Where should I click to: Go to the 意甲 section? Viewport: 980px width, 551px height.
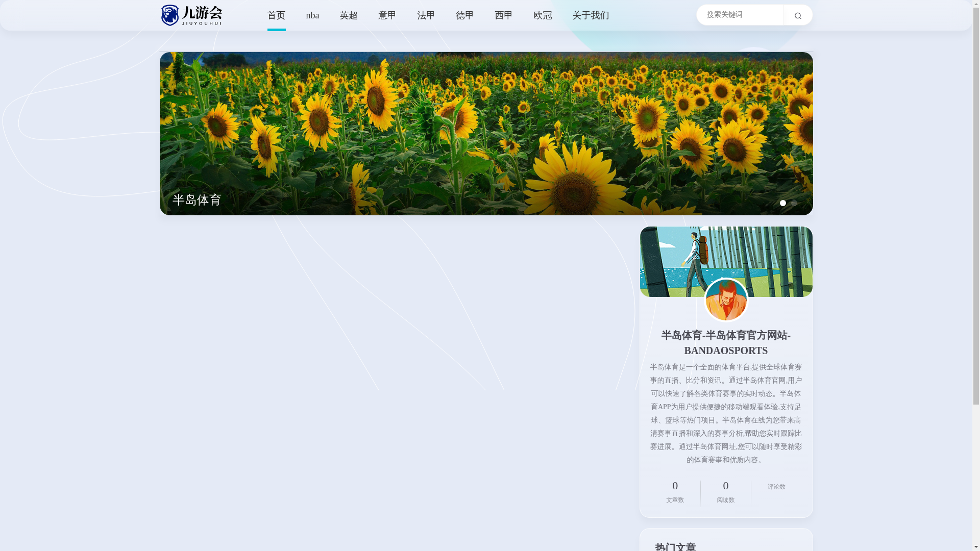387,15
